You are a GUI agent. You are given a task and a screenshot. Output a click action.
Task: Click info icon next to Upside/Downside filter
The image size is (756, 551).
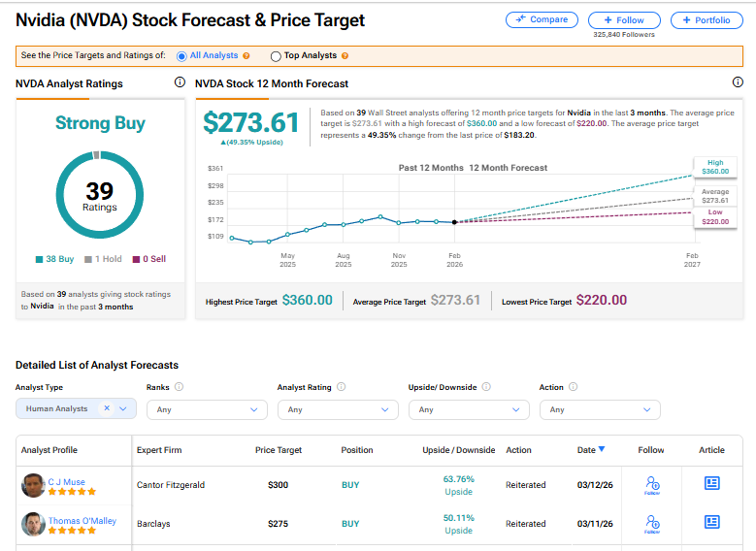click(x=485, y=387)
